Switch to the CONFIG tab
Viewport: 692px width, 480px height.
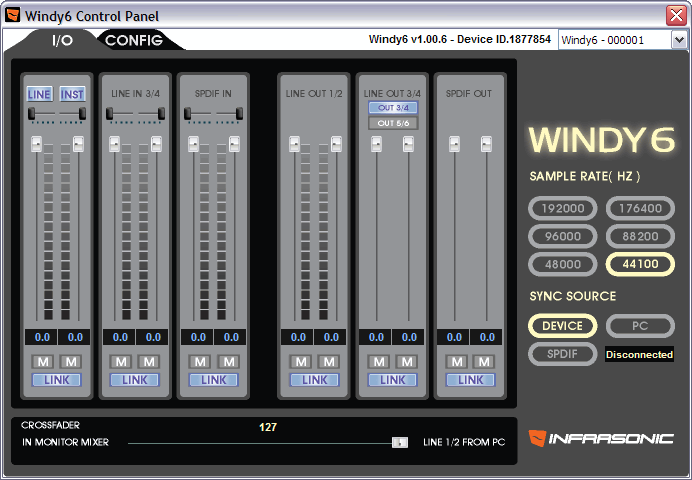click(x=134, y=40)
